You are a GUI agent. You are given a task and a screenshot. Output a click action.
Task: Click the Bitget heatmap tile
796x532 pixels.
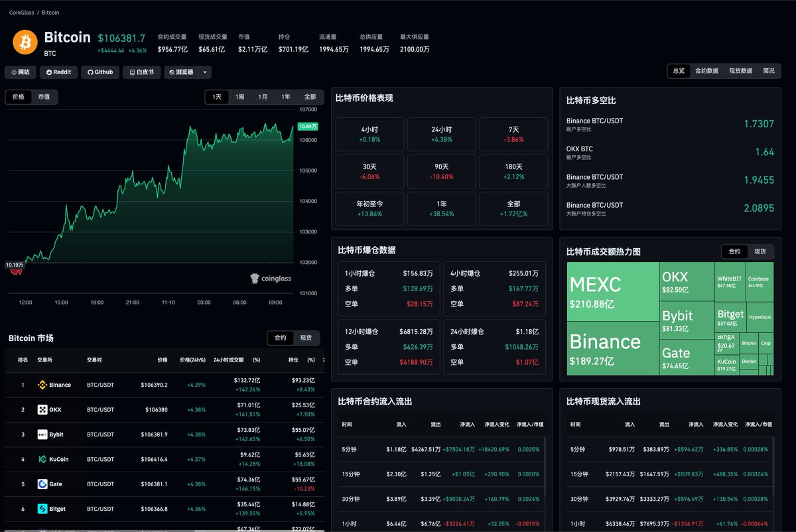(730, 318)
